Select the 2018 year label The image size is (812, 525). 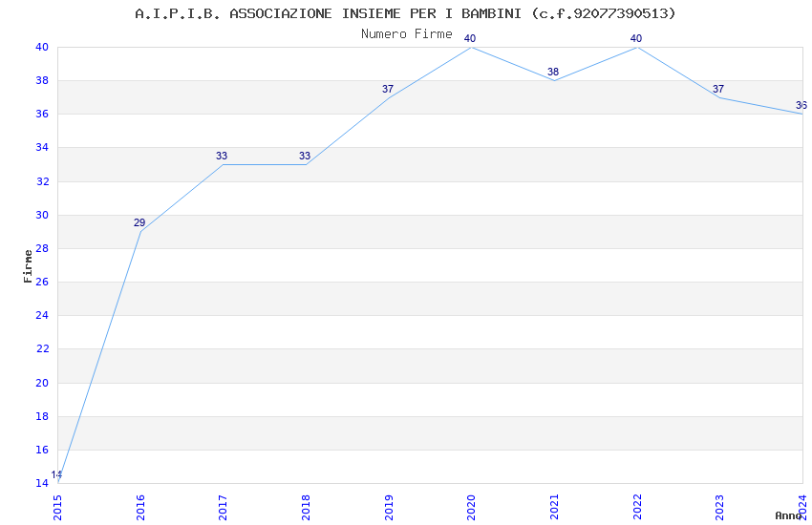tap(306, 508)
